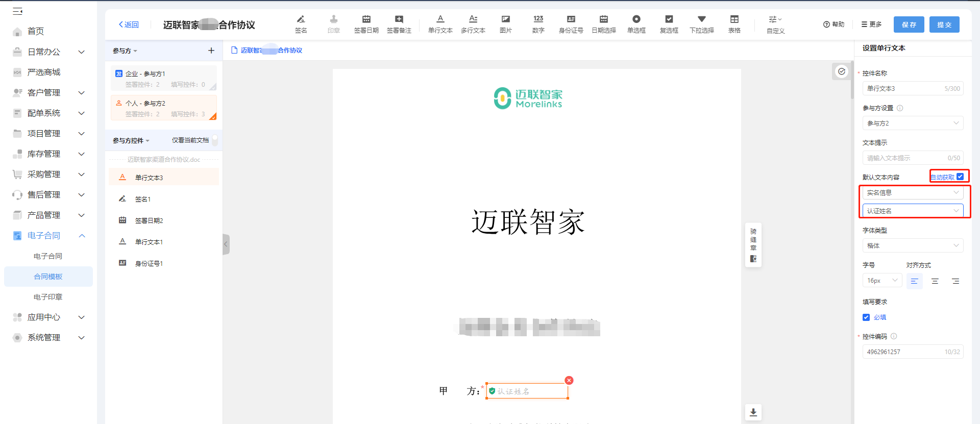Expand the 售后管理 menu
Viewport: 980px width, 424px height.
(x=48, y=194)
